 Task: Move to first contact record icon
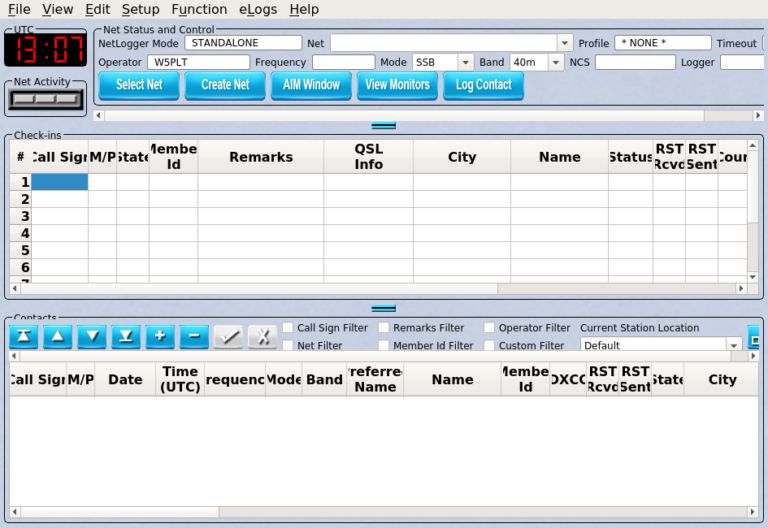point(24,336)
